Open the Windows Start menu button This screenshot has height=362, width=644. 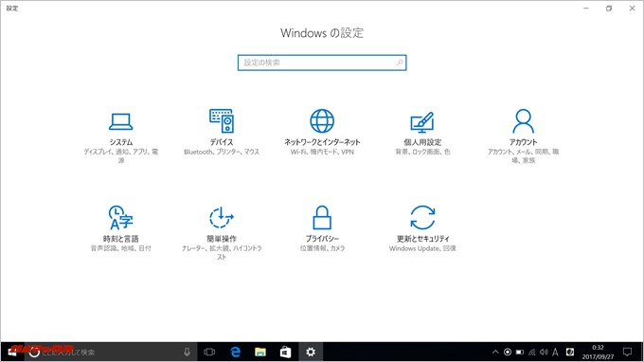[12, 352]
